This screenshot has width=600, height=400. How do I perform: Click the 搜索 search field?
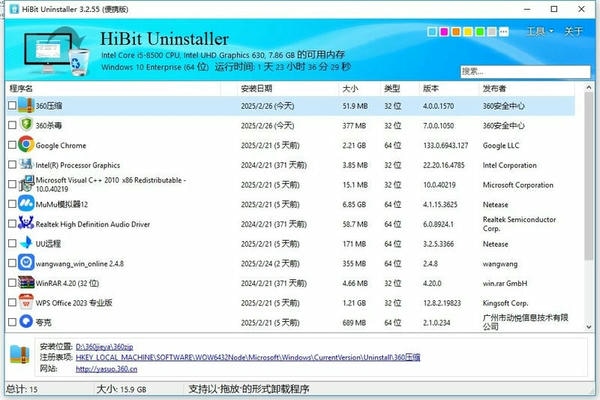click(525, 71)
